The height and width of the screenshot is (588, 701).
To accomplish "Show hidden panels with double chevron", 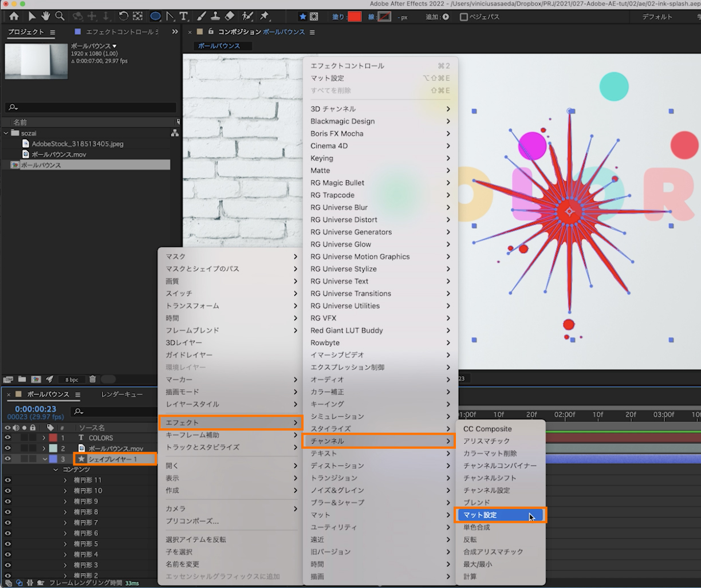I will pos(175,32).
